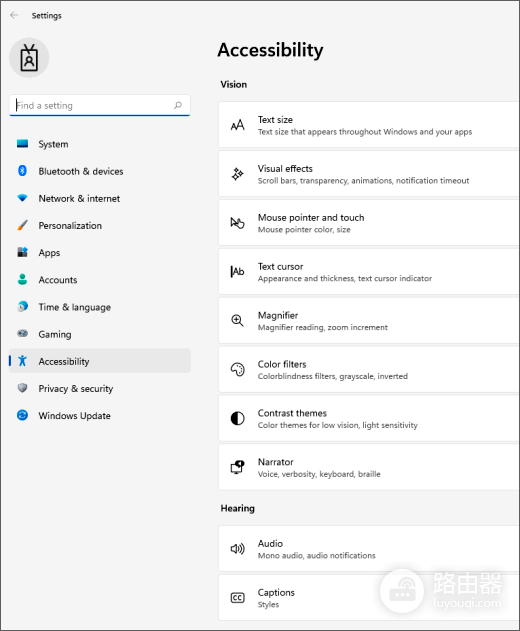Click the Accessibility figure icon
This screenshot has height=631, width=520.
click(x=23, y=361)
